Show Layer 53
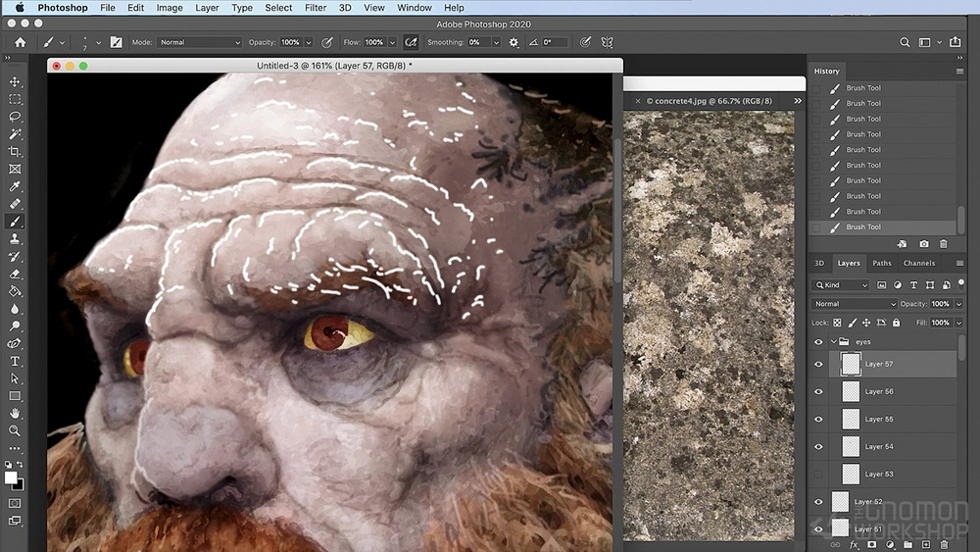Viewport: 980px width, 552px height. point(818,474)
